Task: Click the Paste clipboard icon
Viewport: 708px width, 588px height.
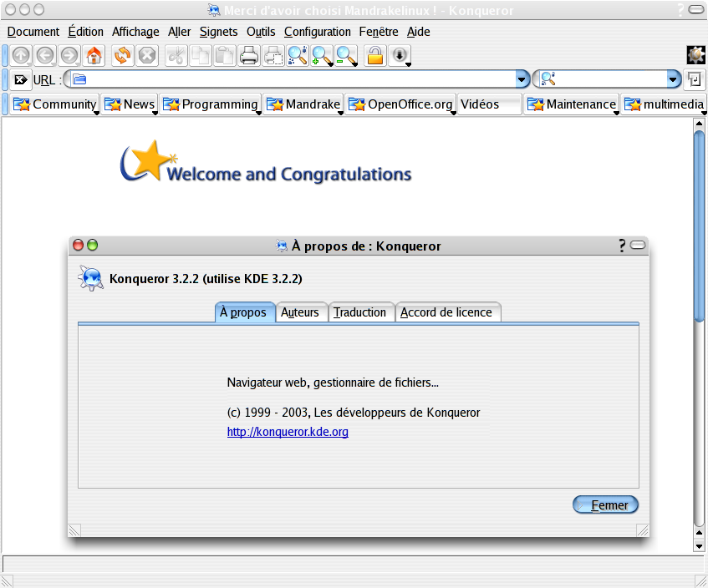Action: pos(225,55)
